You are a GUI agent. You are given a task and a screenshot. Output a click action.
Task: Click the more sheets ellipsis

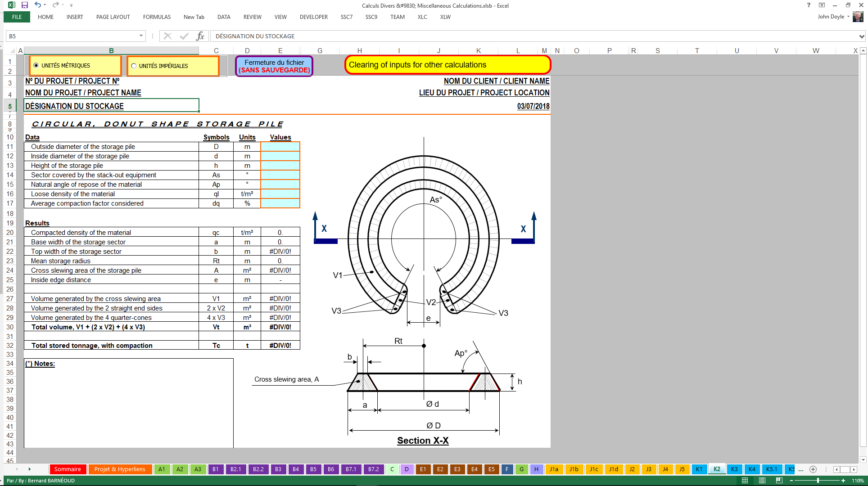pos(801,469)
